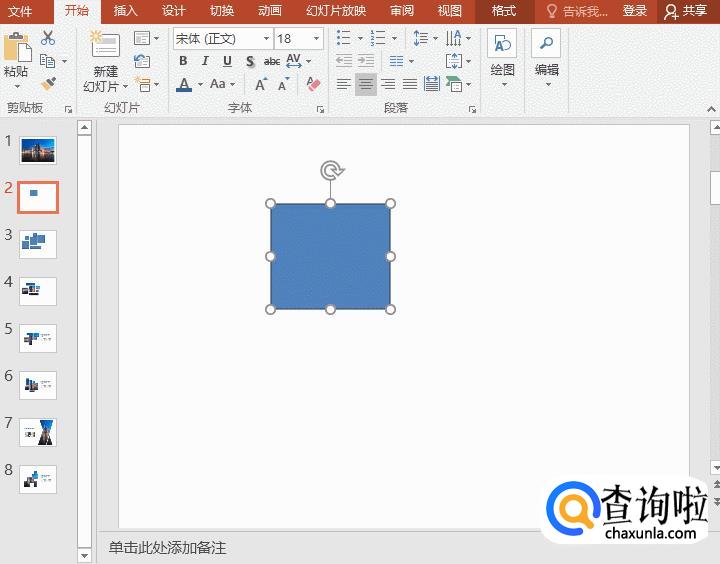This screenshot has height=564, width=720.
Task: Decrease font size with smaller A
Action: coord(283,84)
